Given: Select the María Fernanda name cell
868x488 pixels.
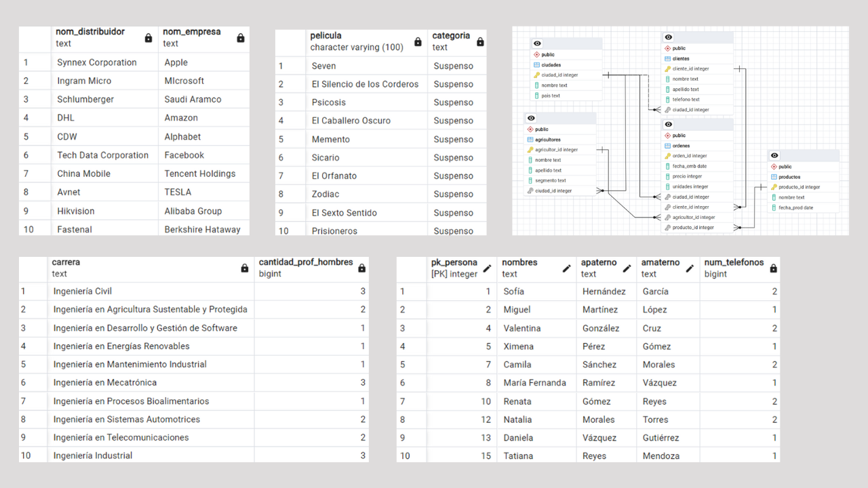Looking at the screenshot, I should (534, 383).
